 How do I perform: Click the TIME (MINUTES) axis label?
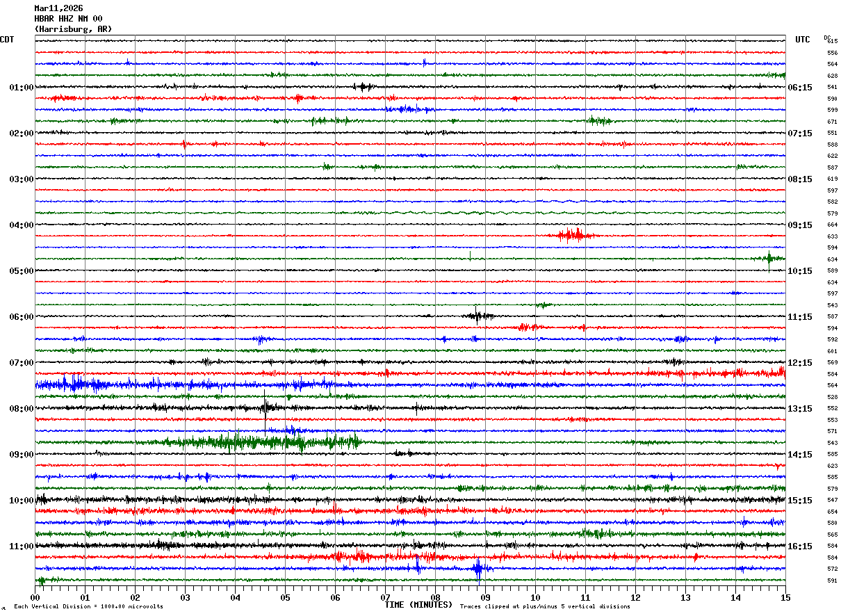[x=418, y=605]
